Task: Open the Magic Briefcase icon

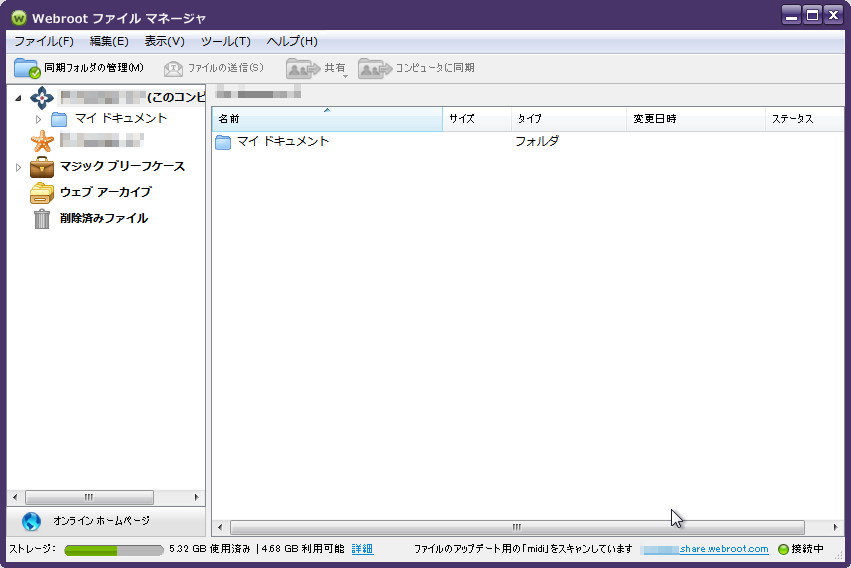Action: [42, 167]
